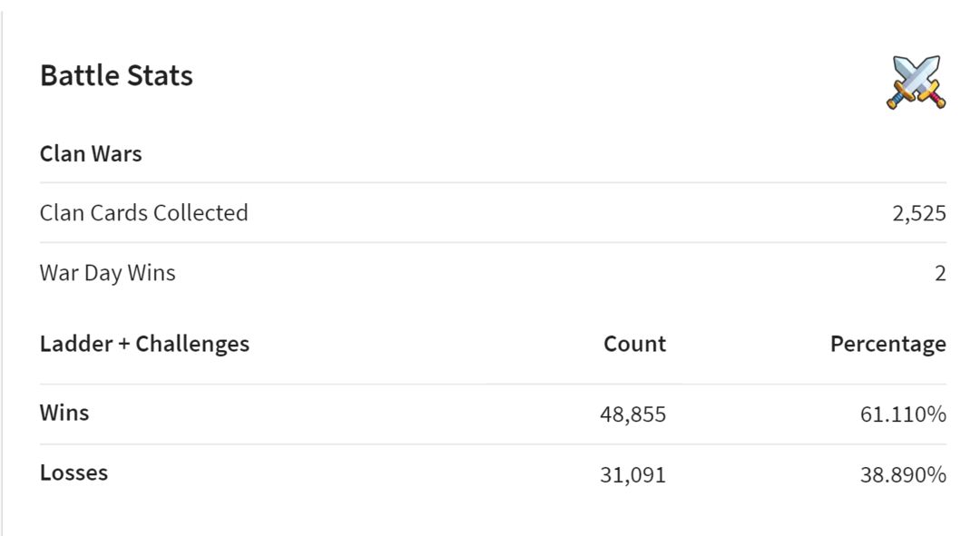This screenshot has height=536, width=980.
Task: Click the Ladder + Challenges header
Action: [144, 345]
